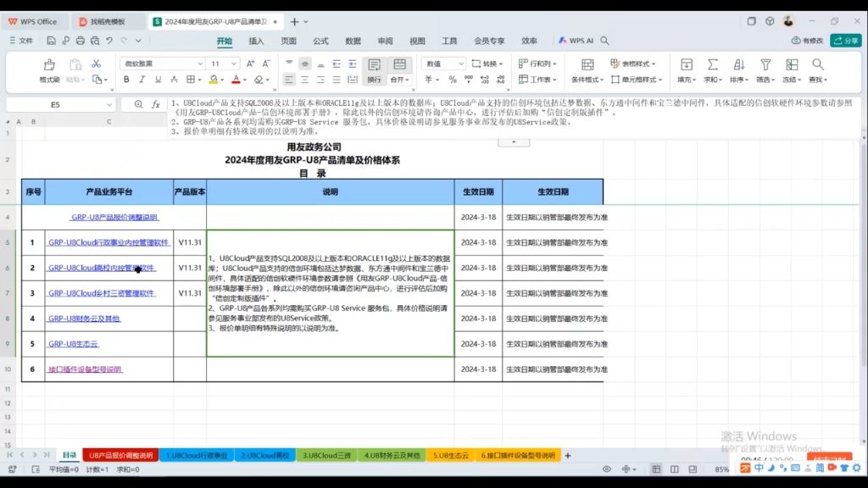868x488 pixels.
Task: Click the Find (查找) magnifier icon
Action: point(818,64)
